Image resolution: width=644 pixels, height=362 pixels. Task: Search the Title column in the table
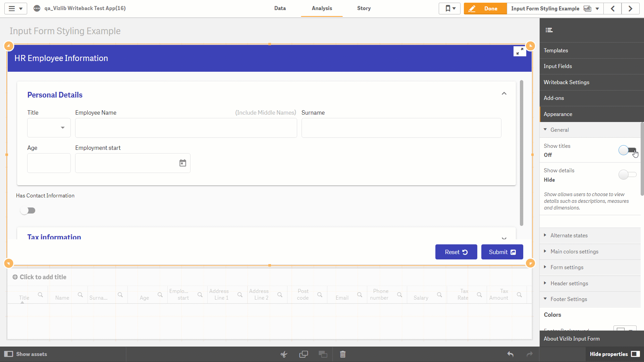pos(40,295)
